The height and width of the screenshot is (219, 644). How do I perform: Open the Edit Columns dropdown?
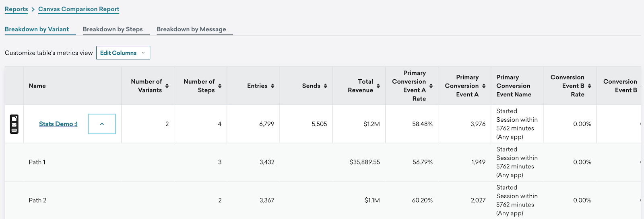123,53
